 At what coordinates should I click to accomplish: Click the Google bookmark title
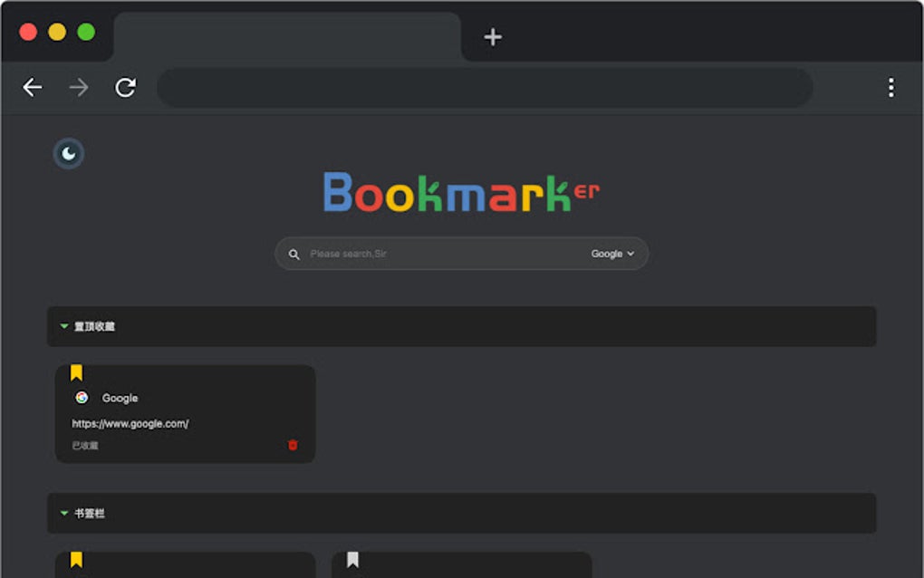click(x=120, y=398)
